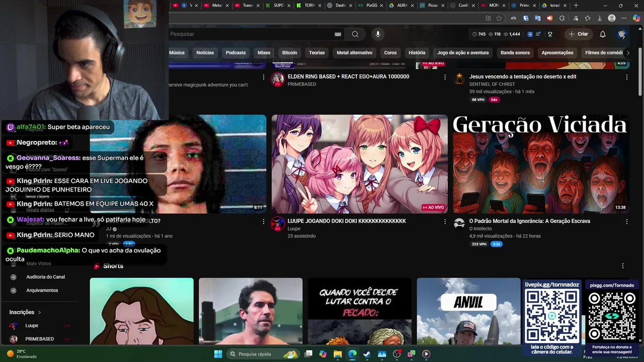Open the ANVIL short thumbnail
This screenshot has width=644, height=362.
(468, 311)
